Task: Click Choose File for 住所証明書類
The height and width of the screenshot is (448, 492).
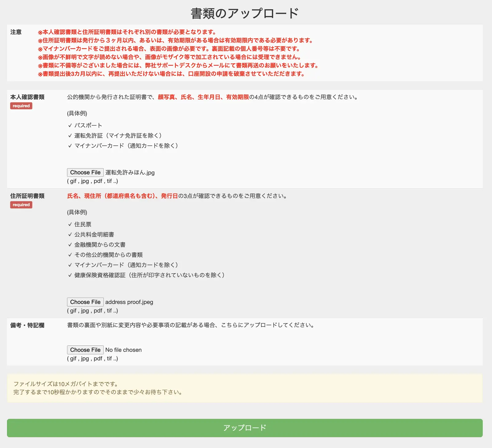Action: pyautogui.click(x=85, y=302)
